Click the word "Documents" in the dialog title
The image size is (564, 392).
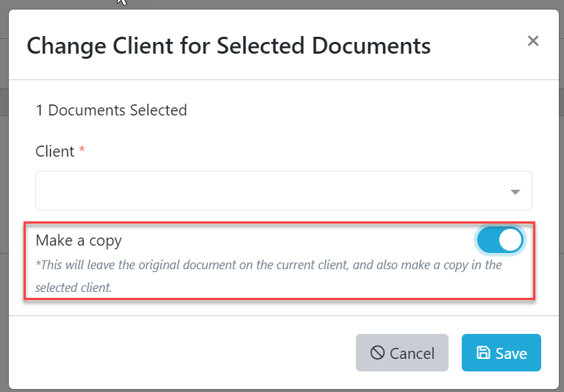[371, 46]
